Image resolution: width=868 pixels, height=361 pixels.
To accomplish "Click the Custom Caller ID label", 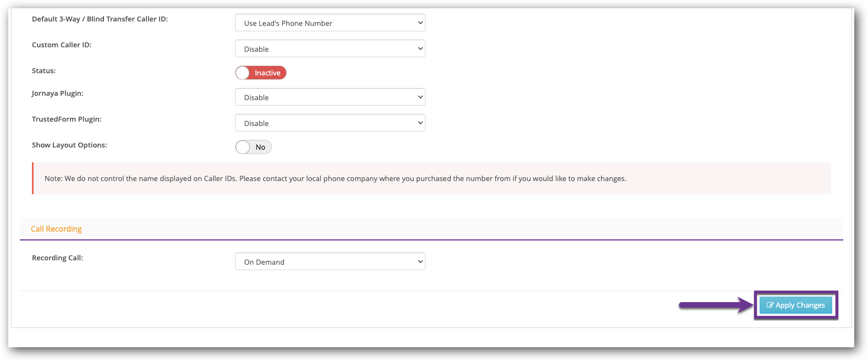I will (62, 45).
